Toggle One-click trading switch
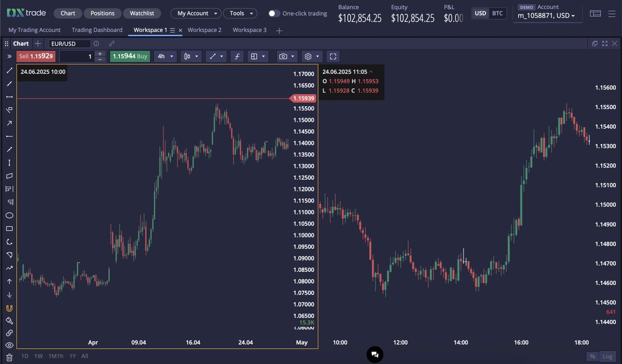The image size is (622, 364). (x=274, y=13)
